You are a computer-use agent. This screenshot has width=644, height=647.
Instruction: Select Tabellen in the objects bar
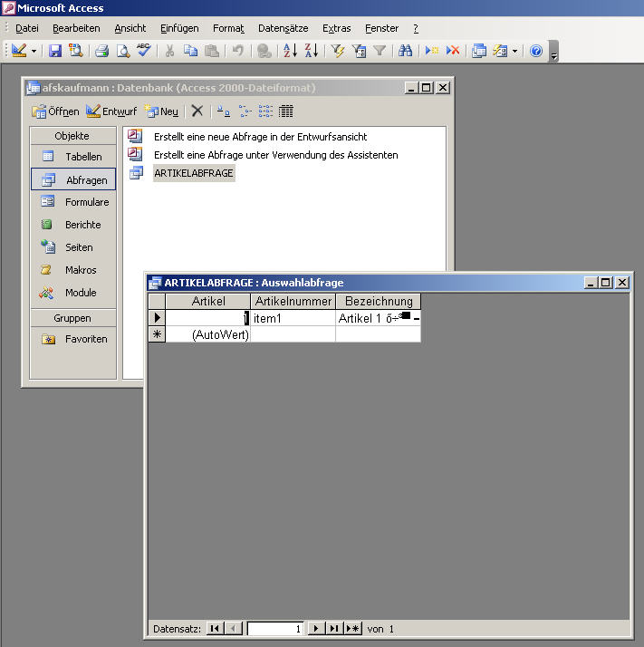[x=73, y=157]
